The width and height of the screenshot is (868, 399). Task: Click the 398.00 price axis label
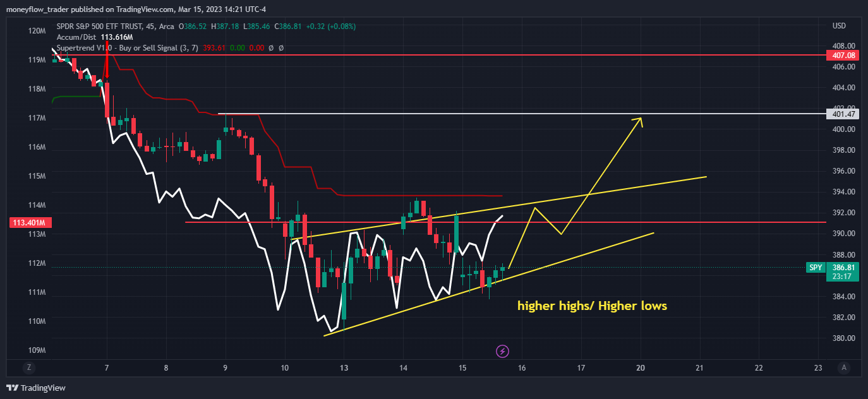coord(844,150)
